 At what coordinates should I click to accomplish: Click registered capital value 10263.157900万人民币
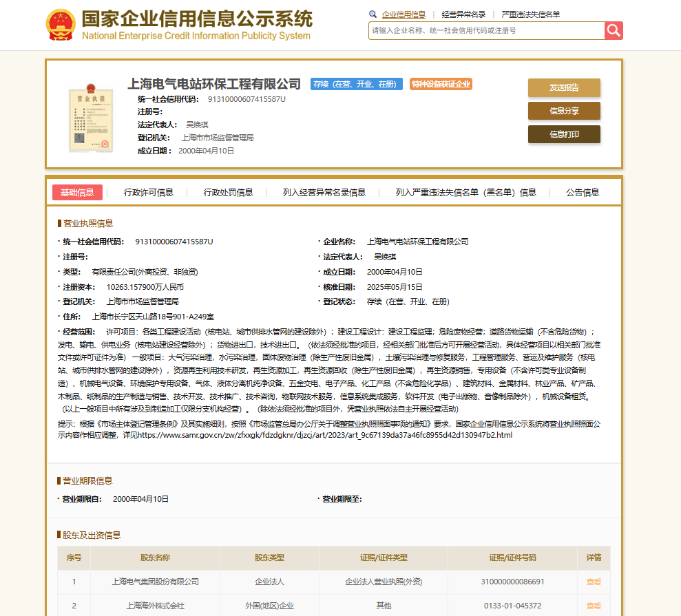145,287
